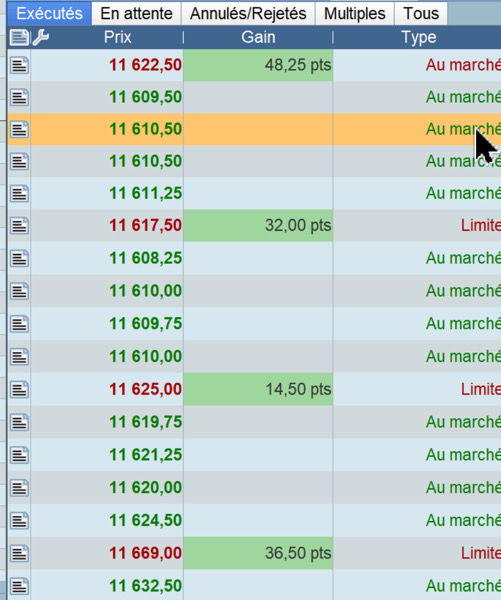Show the Multiples tab
The image size is (501, 600).
(354, 14)
